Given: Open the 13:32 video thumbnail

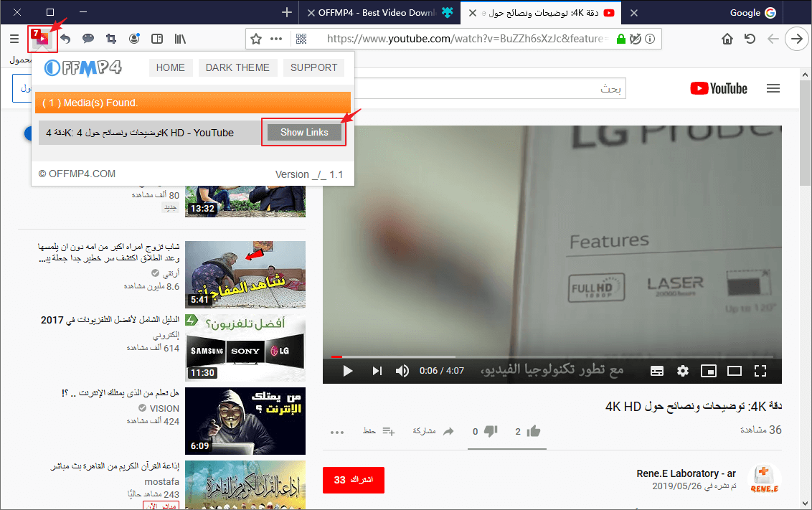Looking at the screenshot, I should tap(245, 201).
